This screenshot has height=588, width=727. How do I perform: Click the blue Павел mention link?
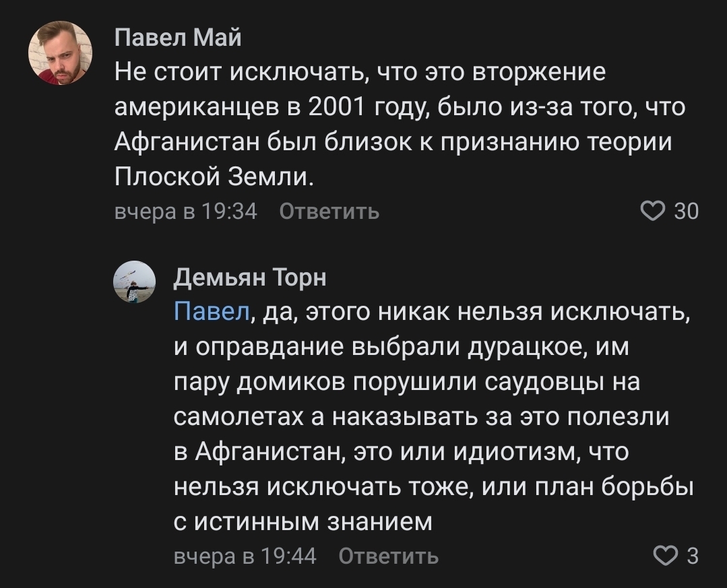point(212,313)
